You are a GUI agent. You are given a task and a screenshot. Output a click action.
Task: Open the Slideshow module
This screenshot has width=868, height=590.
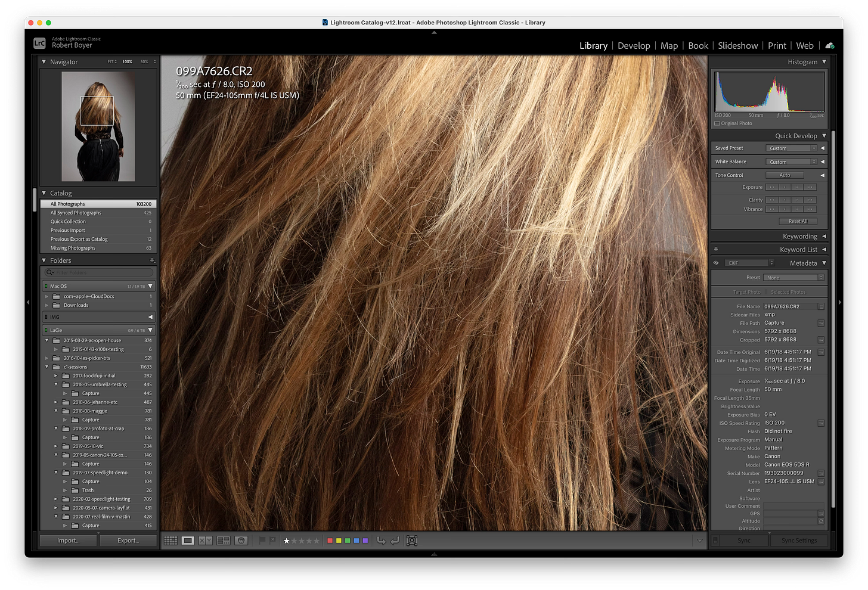point(738,46)
